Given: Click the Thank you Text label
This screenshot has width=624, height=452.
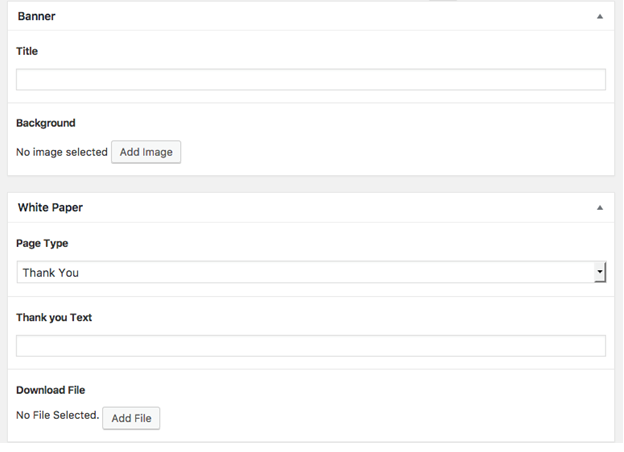Looking at the screenshot, I should point(54,318).
